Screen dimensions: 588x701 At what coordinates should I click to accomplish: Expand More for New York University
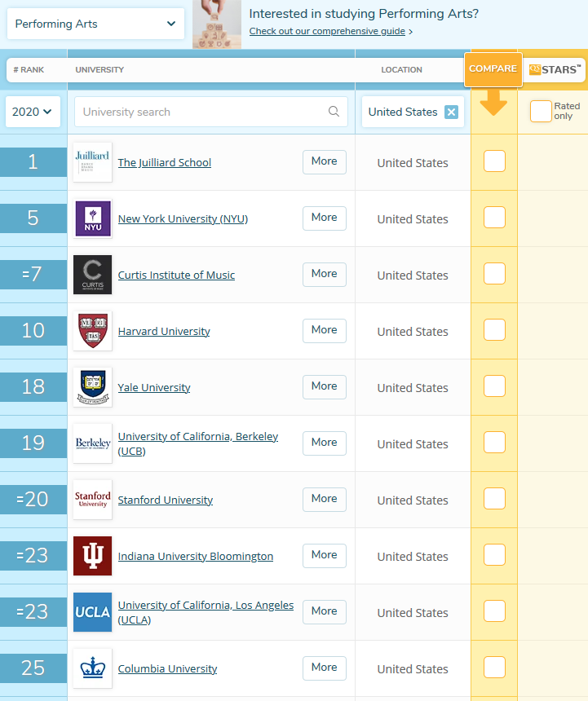click(325, 218)
